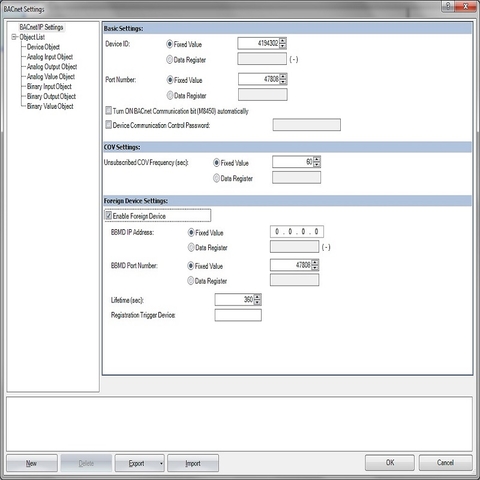
Task: Open the Export button dropdown arrow
Action: [161, 463]
